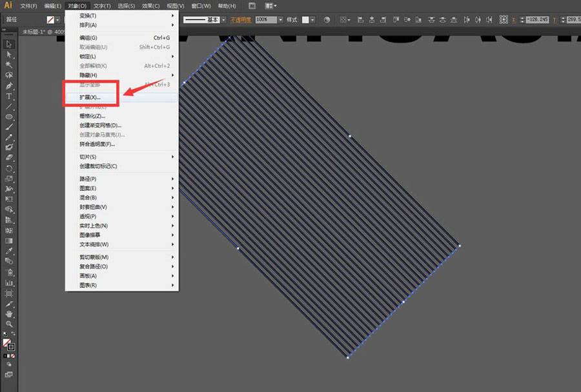Select the Selection tool (black arrow)

coord(9,44)
